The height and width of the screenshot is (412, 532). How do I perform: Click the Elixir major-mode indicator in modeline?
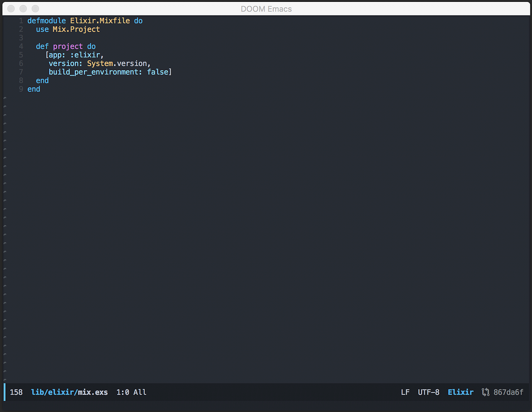[x=460, y=392]
